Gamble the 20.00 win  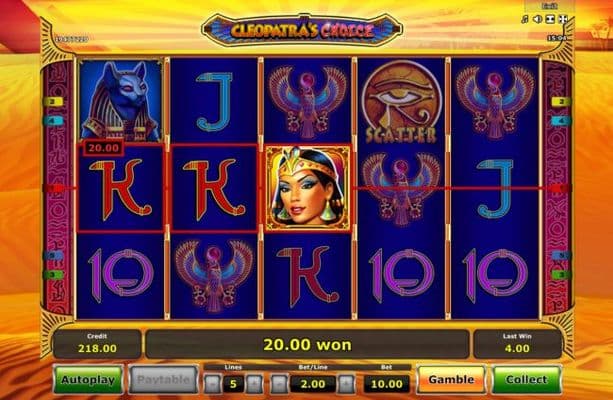point(452,380)
